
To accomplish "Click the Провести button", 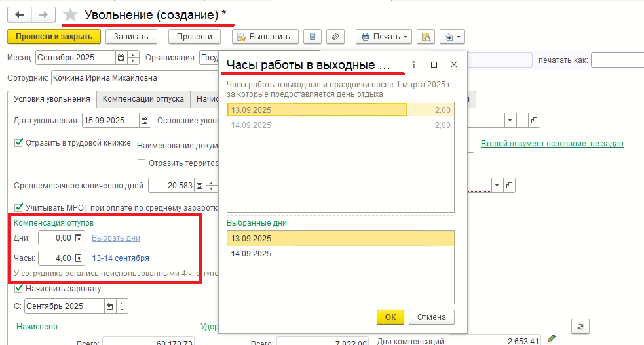I will click(x=195, y=37).
